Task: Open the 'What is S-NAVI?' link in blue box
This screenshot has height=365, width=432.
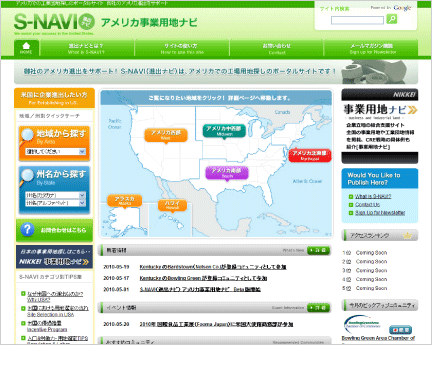Action: [373, 197]
